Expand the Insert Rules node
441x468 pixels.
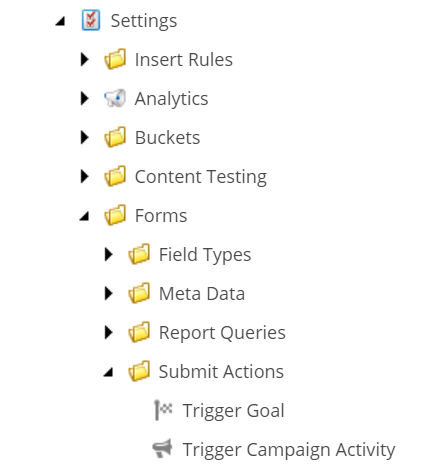(x=85, y=59)
